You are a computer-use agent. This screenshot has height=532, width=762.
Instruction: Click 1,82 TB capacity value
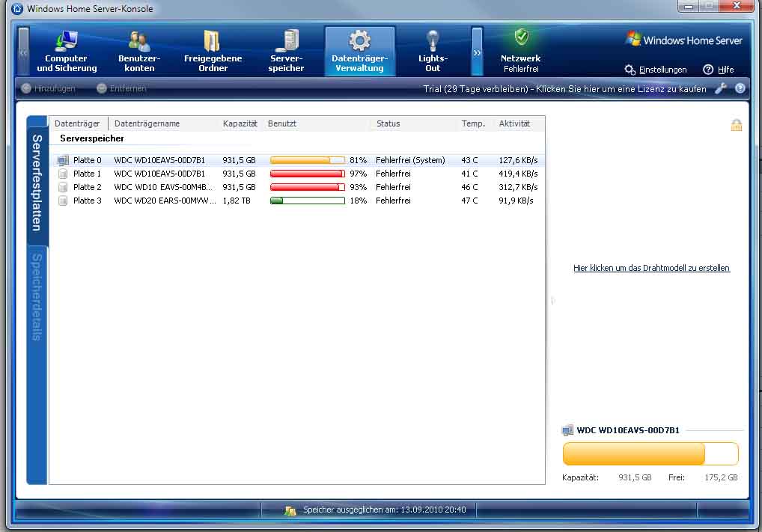[237, 201]
